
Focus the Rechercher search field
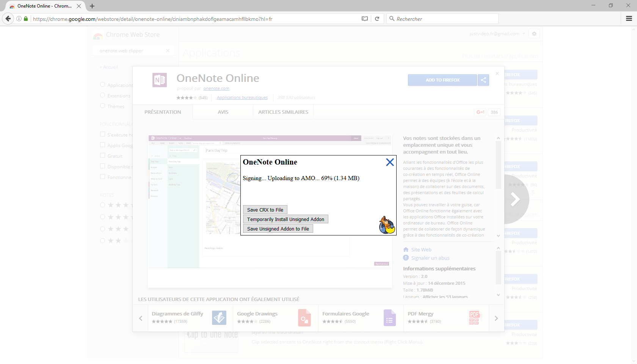442,19
